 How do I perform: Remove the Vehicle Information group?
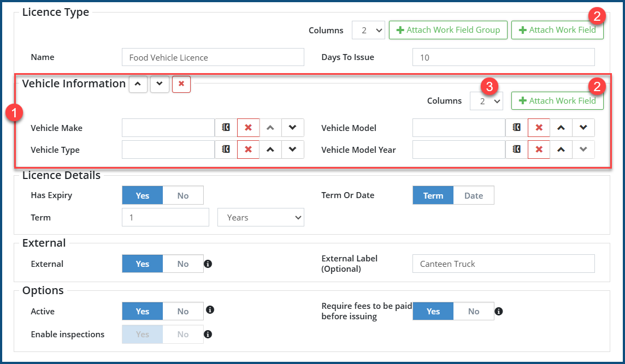(x=181, y=84)
